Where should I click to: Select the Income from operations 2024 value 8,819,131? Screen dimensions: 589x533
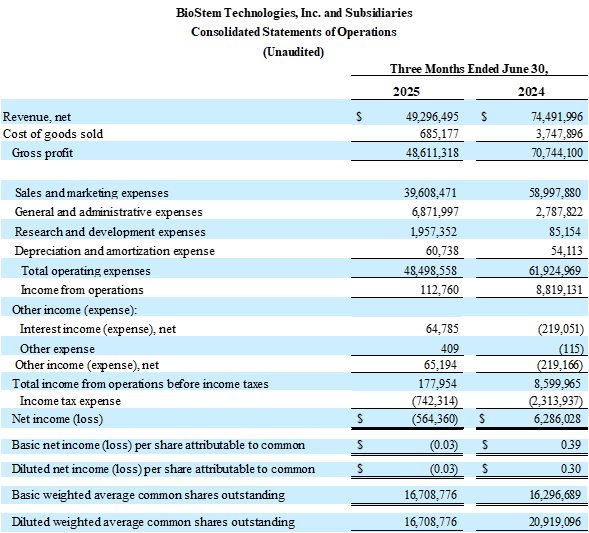559,290
